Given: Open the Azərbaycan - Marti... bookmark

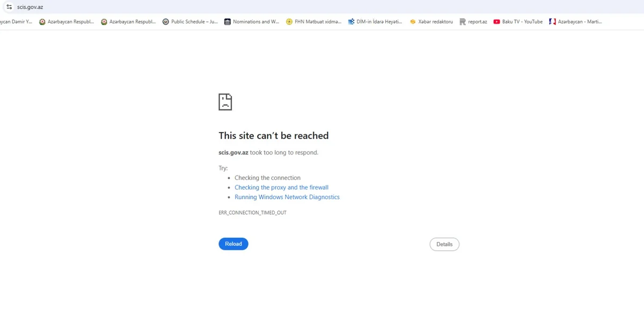Looking at the screenshot, I should tap(575, 22).
